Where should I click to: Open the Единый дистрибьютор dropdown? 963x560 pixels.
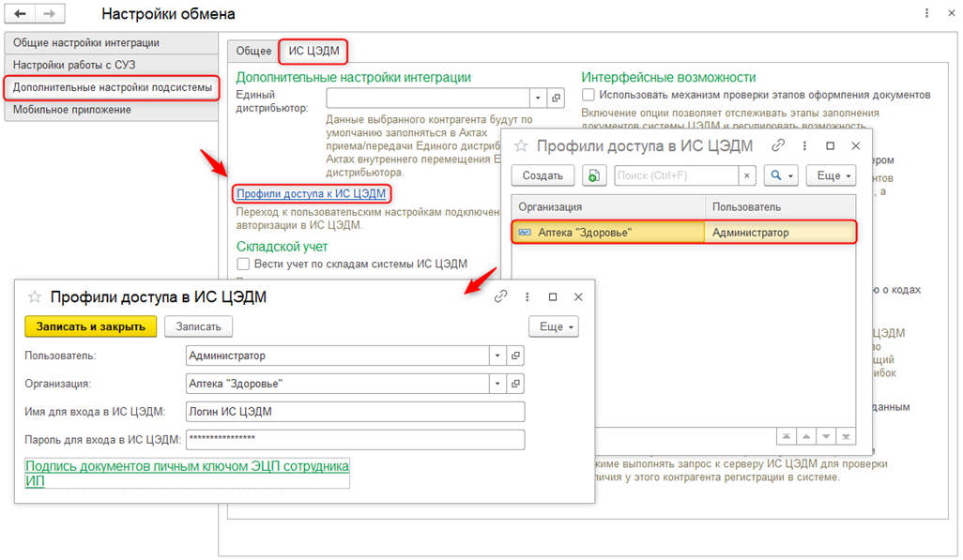pyautogui.click(x=538, y=98)
